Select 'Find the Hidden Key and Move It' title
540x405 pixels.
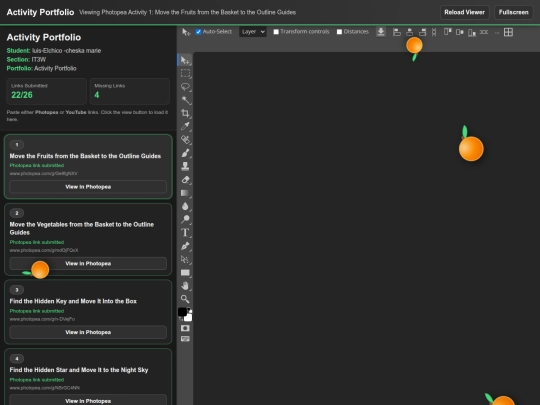click(x=73, y=301)
